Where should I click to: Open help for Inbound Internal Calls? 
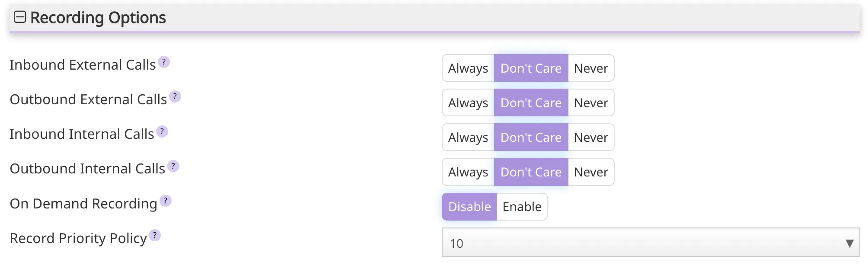click(x=161, y=131)
